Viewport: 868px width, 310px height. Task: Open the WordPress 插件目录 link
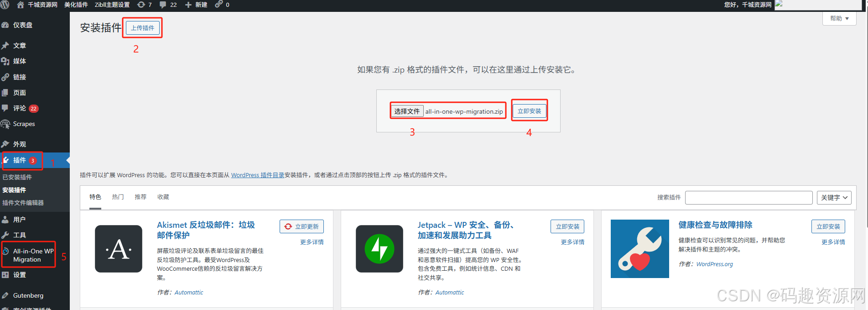click(258, 175)
